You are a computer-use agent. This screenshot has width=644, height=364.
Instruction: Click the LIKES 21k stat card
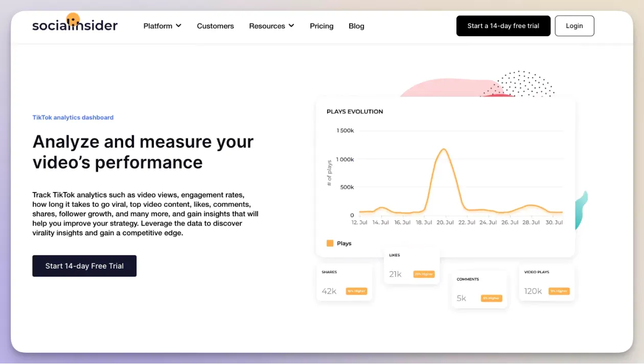click(411, 265)
